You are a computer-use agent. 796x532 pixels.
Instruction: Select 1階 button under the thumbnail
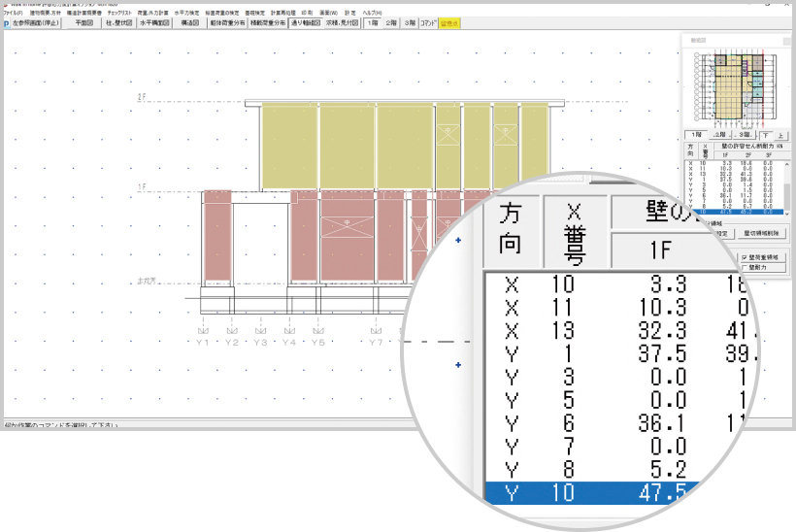coord(696,135)
